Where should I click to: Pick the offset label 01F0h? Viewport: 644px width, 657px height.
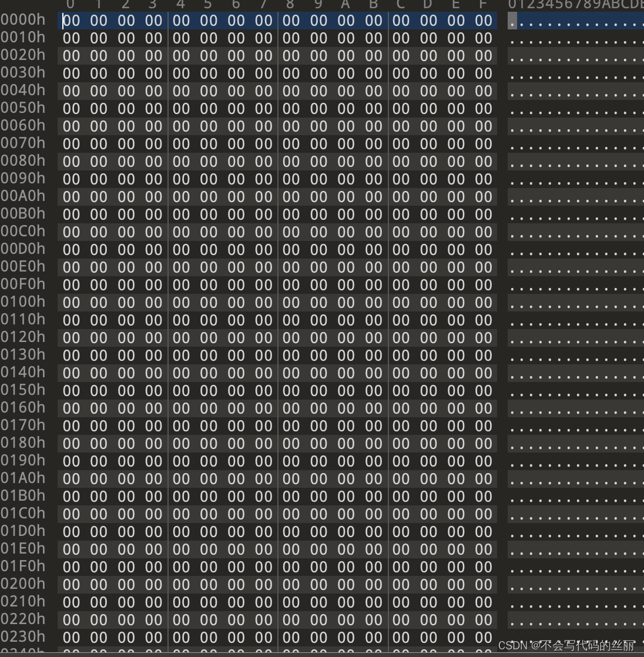(23, 566)
